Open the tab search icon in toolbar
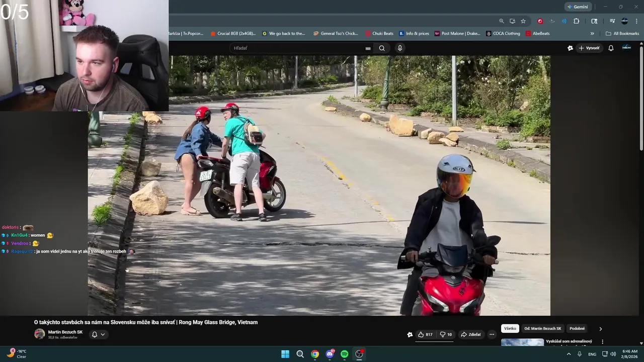This screenshot has height=362, width=644. click(594, 21)
